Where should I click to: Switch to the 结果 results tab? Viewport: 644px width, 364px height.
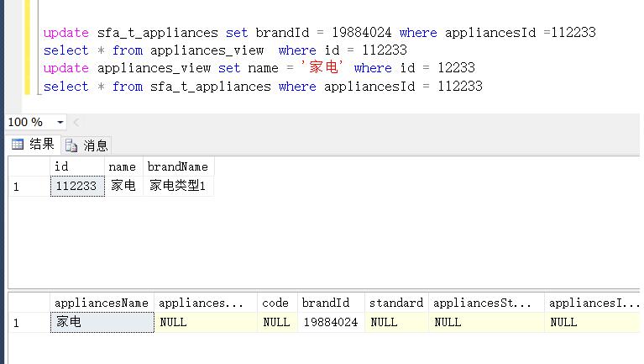pyautogui.click(x=33, y=145)
